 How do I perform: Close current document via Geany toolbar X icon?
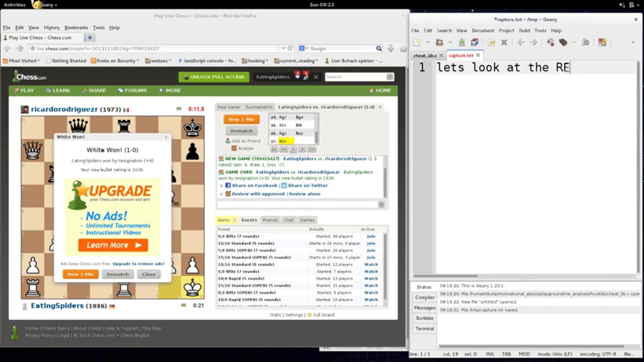(504, 42)
